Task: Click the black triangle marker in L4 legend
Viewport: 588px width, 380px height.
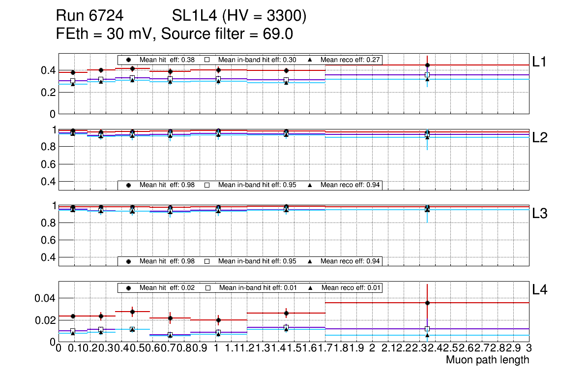Action: coord(310,287)
